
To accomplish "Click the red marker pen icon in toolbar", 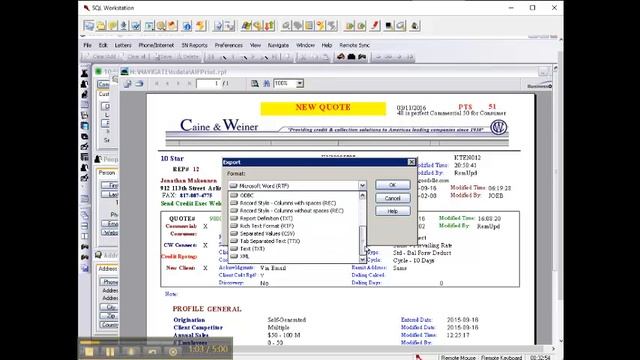I will coord(375,26).
